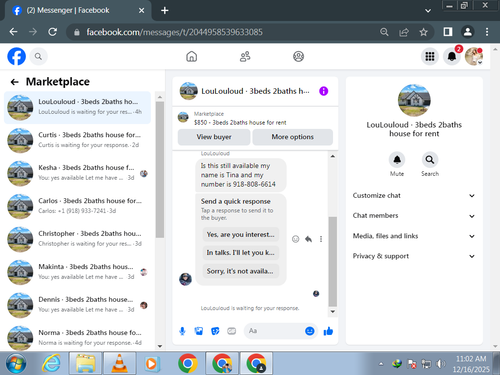
Task: Open the Friends icon in top navigation
Action: tap(245, 56)
